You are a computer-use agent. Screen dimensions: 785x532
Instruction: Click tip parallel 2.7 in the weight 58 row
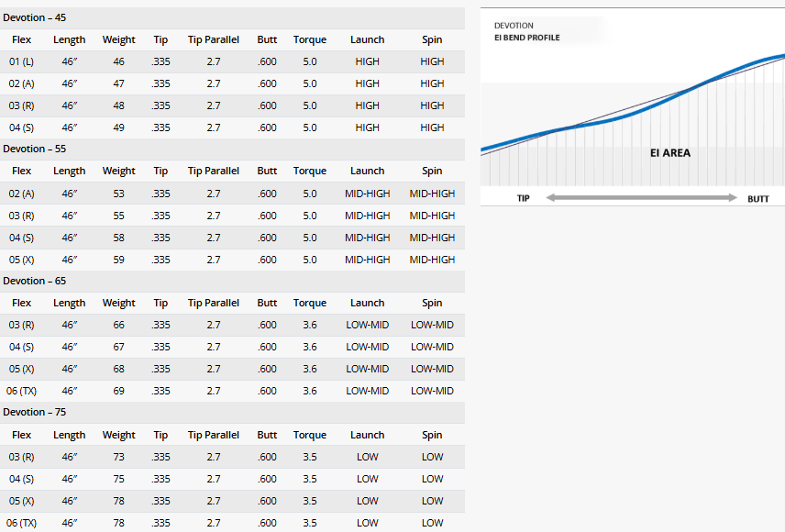click(x=214, y=238)
